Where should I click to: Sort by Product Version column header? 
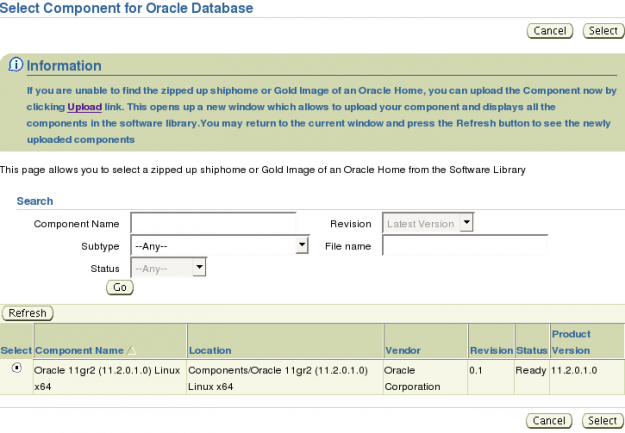pyautogui.click(x=571, y=342)
